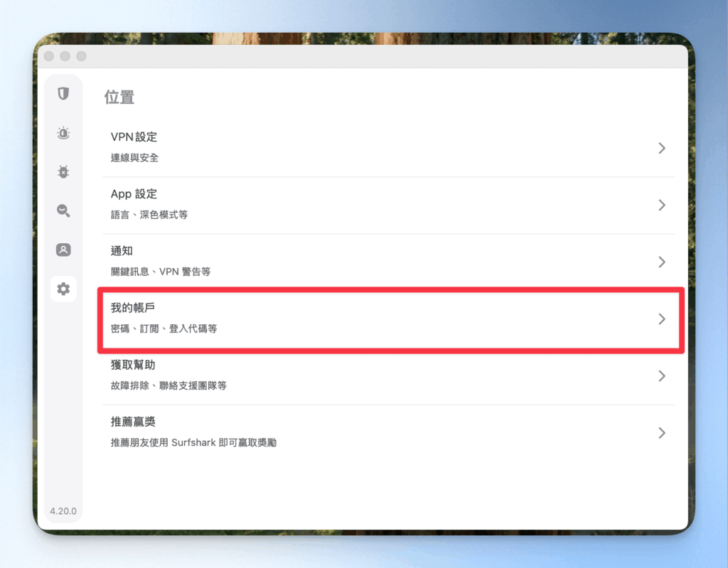Expand the 通知 chevron arrow
Screen dimensions: 728x568
[x=662, y=262]
